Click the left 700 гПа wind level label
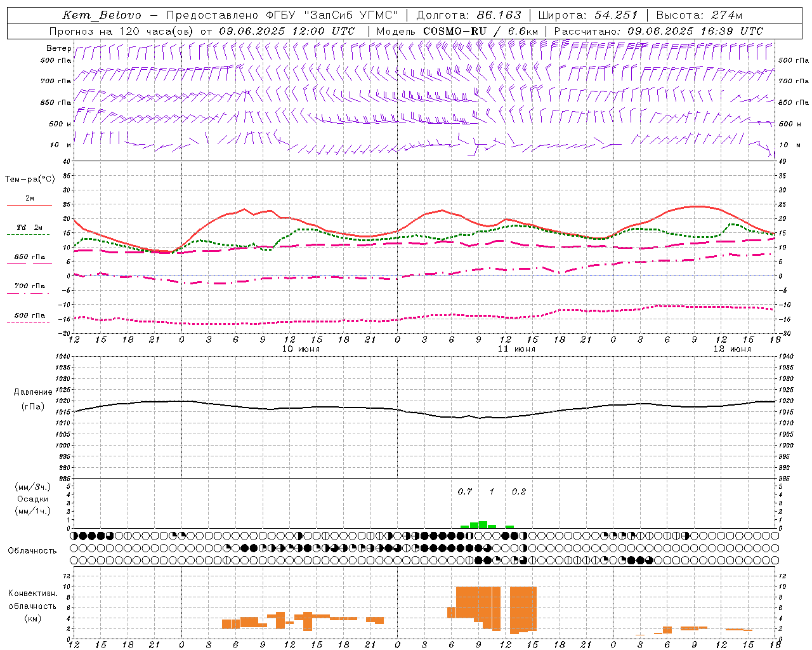This screenshot has height=650, width=812. tap(56, 81)
